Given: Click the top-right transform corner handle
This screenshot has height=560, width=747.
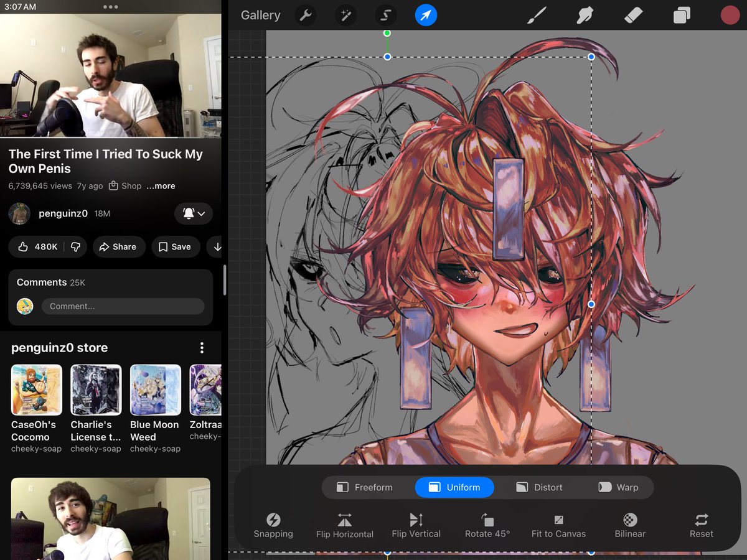Looking at the screenshot, I should pyautogui.click(x=591, y=57).
